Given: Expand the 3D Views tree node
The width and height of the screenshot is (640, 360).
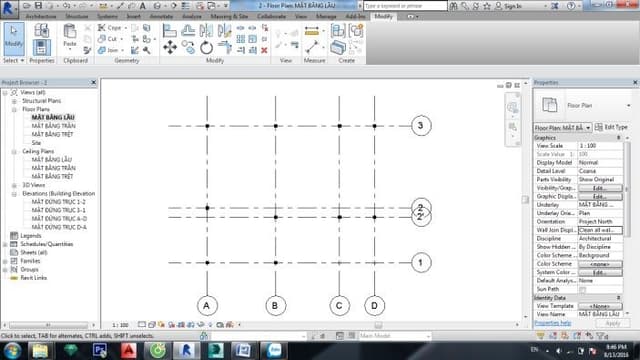Looking at the screenshot, I should pyautogui.click(x=14, y=185).
